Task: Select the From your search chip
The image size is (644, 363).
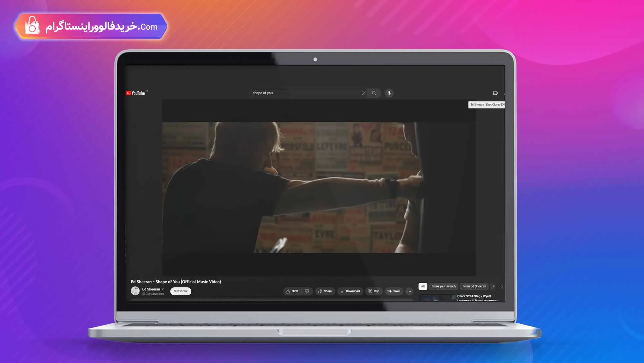Action: (x=443, y=286)
